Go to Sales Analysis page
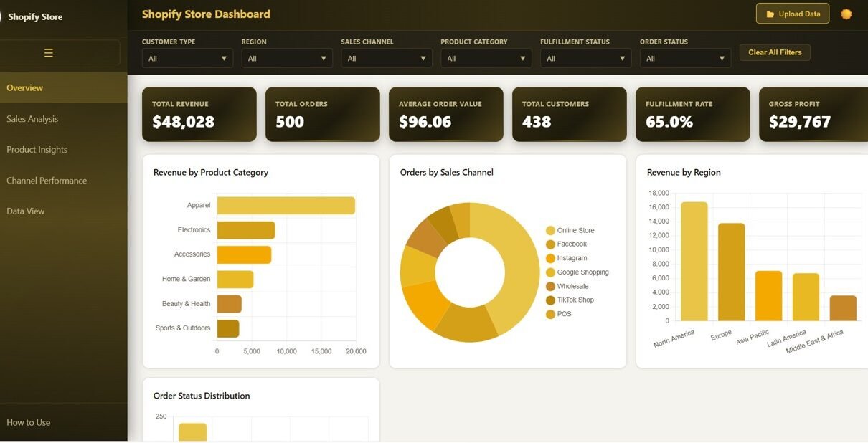Viewport: 868px width, 443px height. (x=32, y=119)
